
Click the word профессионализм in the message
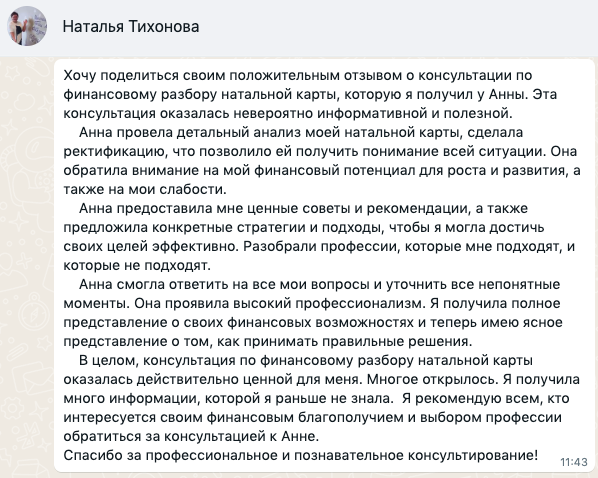click(x=360, y=304)
